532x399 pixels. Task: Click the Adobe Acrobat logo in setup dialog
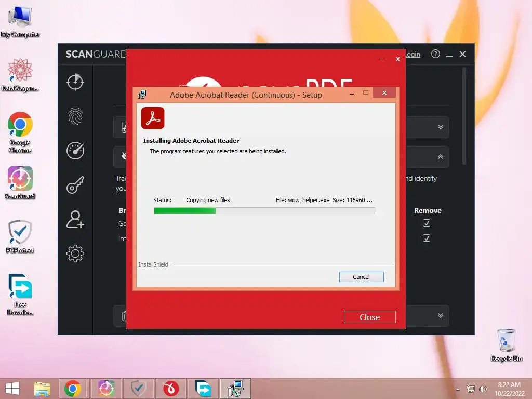pos(153,118)
